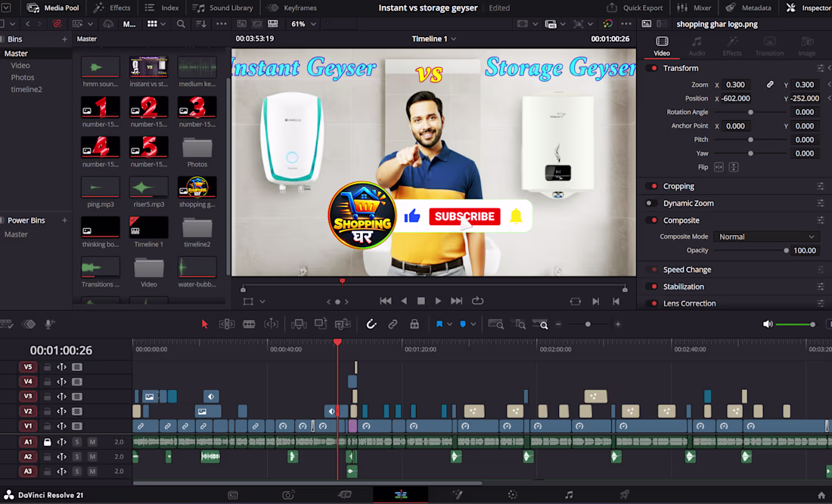This screenshot has height=504, width=832.
Task: Click the position lock padlock icon
Action: click(x=414, y=324)
